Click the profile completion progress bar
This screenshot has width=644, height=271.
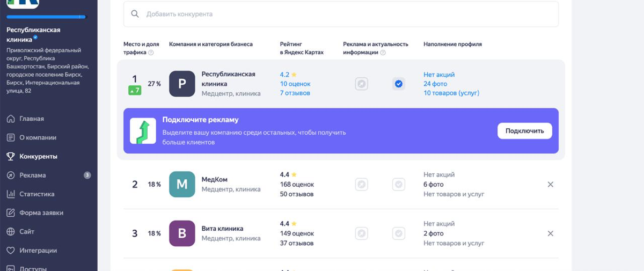pyautogui.click(x=46, y=17)
